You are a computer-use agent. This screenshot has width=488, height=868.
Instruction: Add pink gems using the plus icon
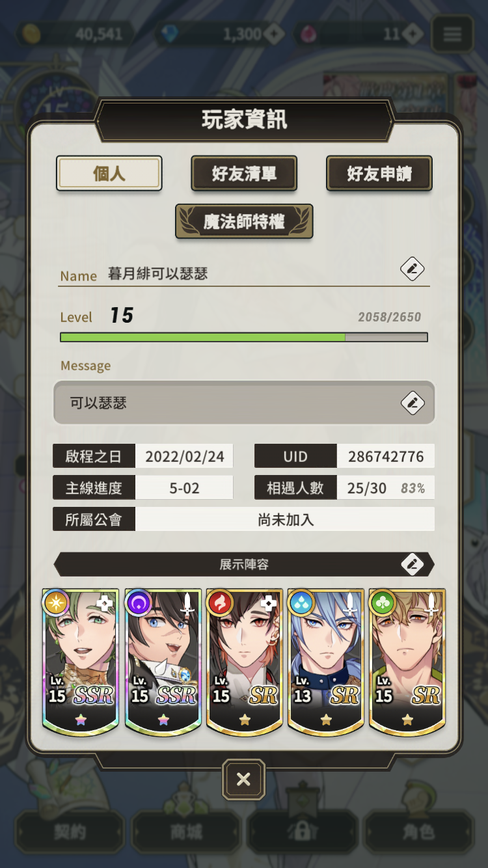coord(413,34)
